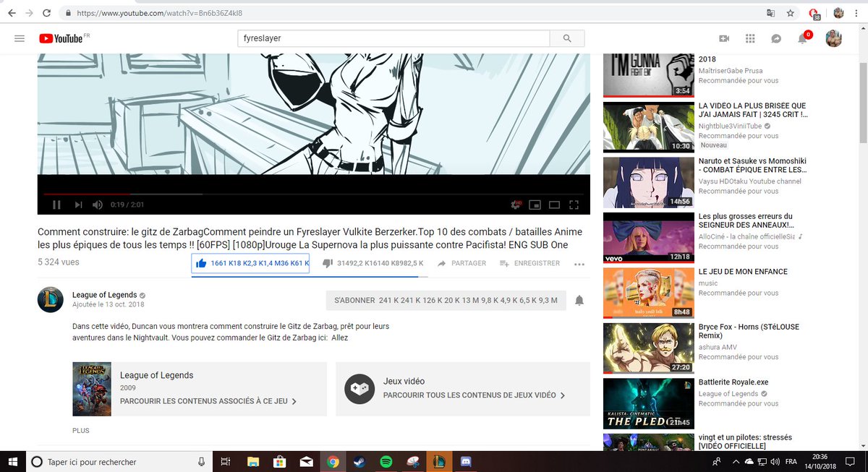
Task: Open the red extension icon with badge
Action: 814,13
